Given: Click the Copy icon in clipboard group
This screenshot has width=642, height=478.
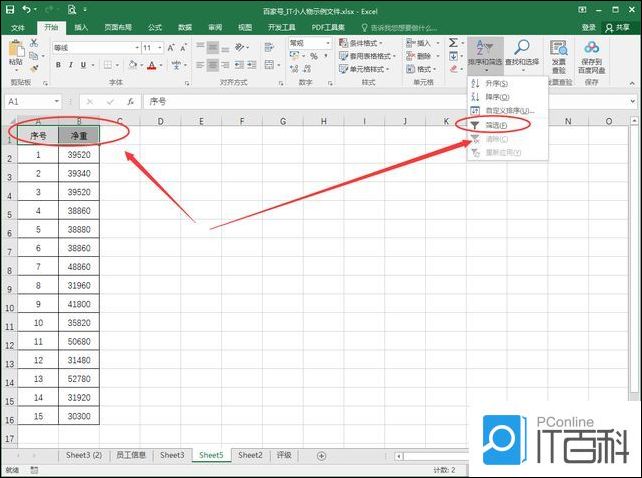Looking at the screenshot, I should tap(34, 55).
